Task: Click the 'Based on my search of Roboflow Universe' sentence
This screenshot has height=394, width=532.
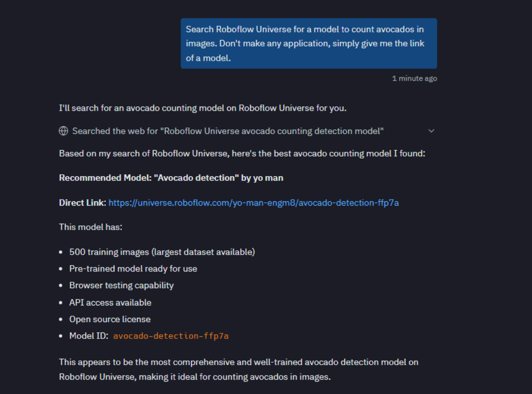Action: (242, 153)
